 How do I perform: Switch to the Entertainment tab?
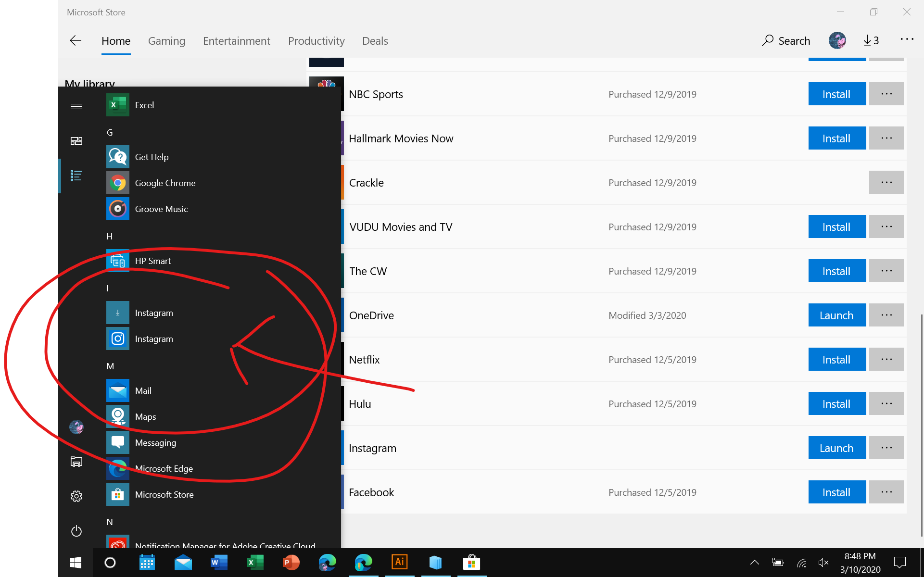[237, 41]
